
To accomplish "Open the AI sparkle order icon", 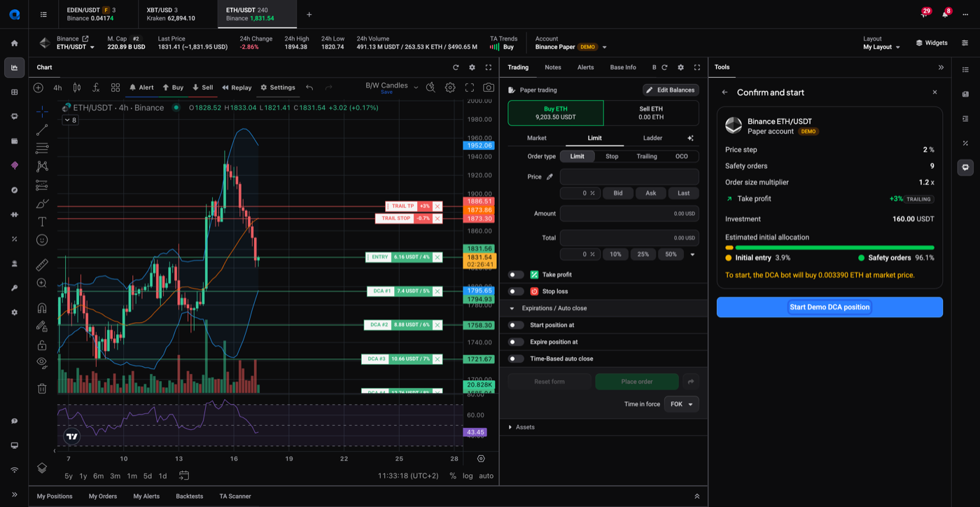I will pyautogui.click(x=690, y=138).
